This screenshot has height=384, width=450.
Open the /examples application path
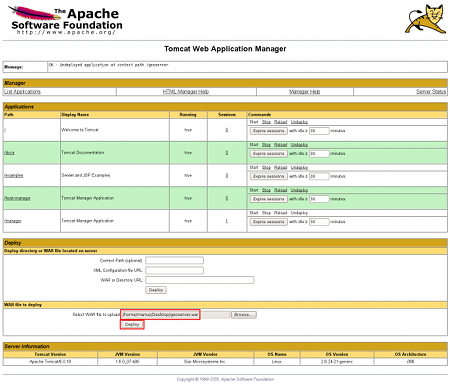tap(14, 175)
